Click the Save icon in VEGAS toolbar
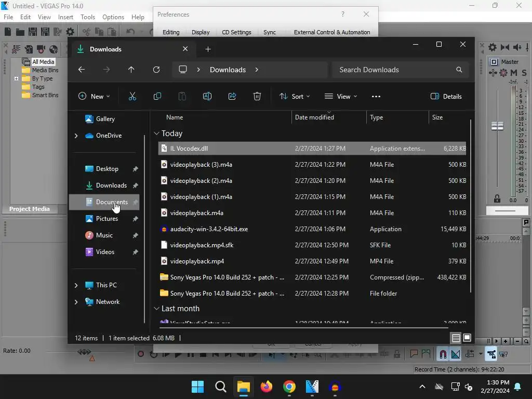The width and height of the screenshot is (532, 399). click(33, 32)
